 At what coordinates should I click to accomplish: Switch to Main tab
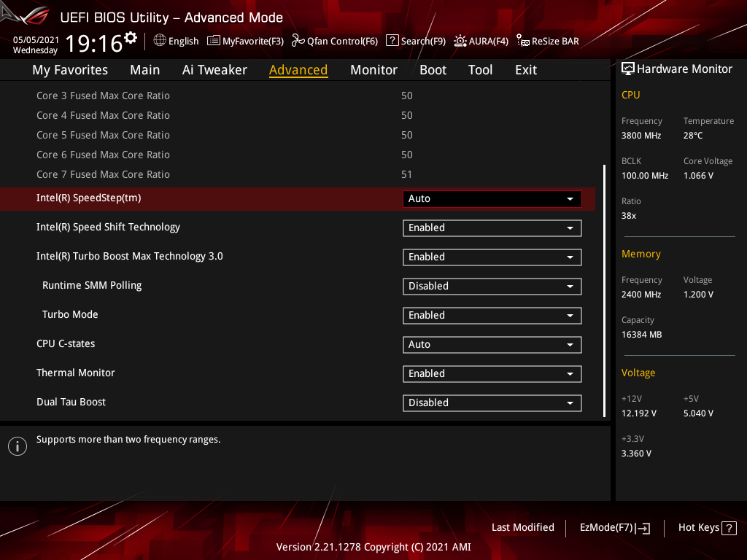pos(145,70)
